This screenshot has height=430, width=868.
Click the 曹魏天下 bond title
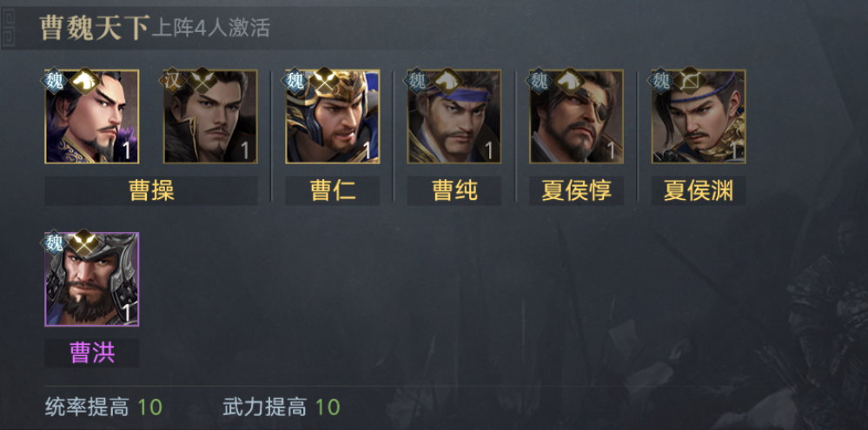point(94,28)
